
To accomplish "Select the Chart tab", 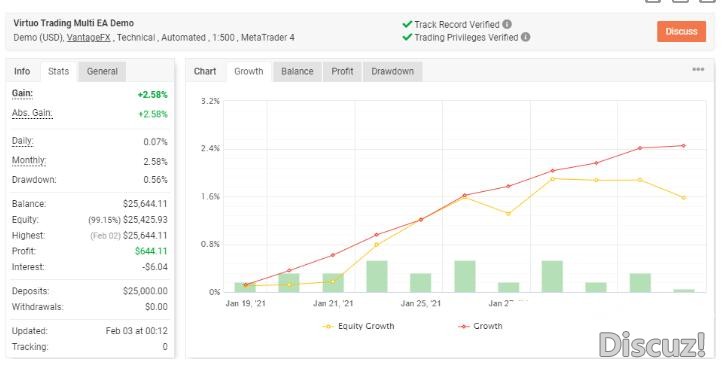I will click(x=205, y=71).
